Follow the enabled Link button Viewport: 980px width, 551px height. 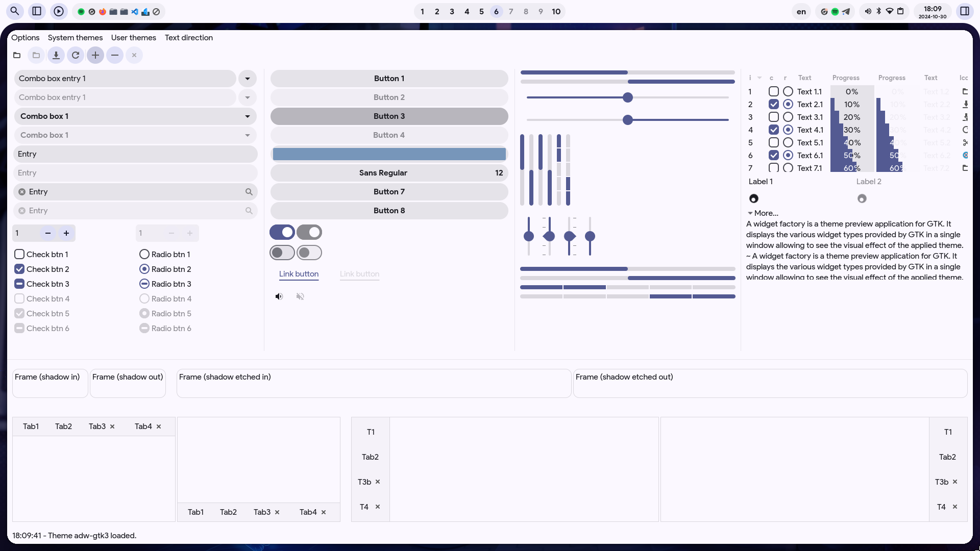[299, 274]
